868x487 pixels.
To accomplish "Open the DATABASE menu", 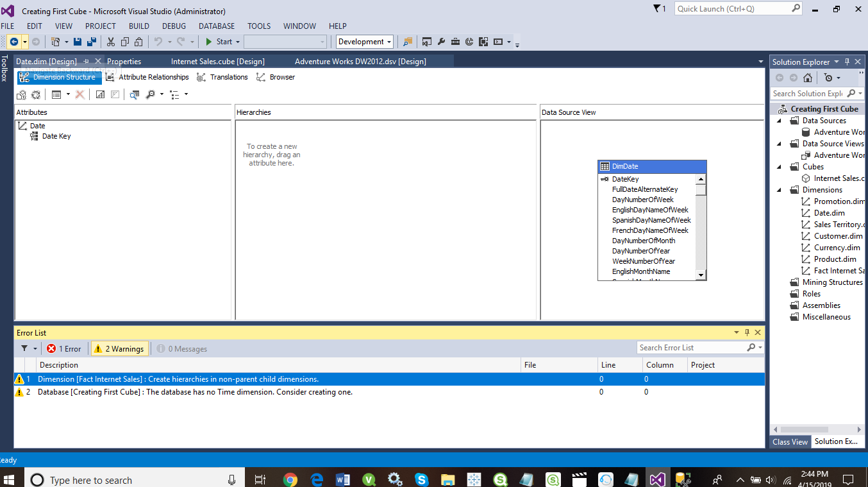I will click(x=217, y=26).
